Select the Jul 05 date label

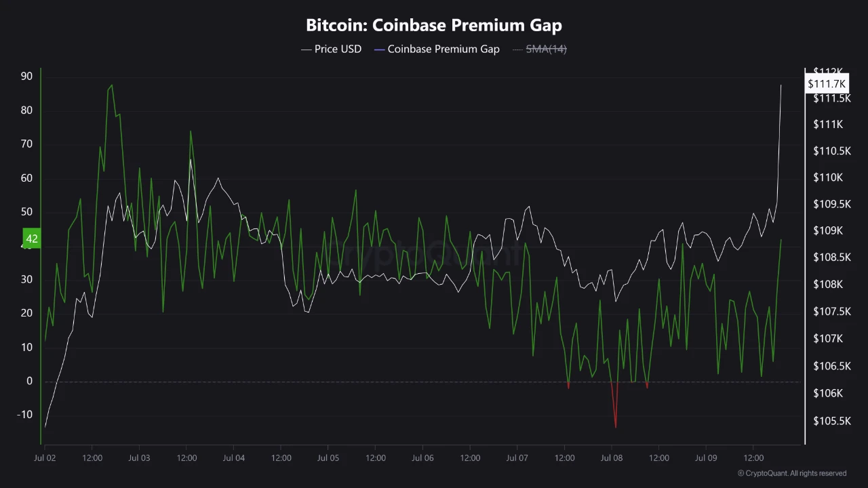coord(328,458)
